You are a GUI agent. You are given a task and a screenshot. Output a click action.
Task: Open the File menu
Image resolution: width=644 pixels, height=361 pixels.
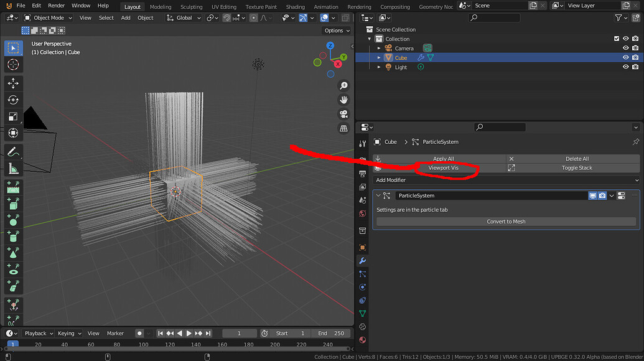click(21, 6)
